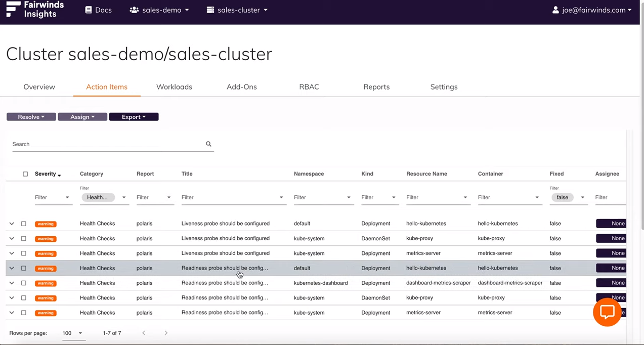Check the metrics-server Liveness probe row
The height and width of the screenshot is (345, 644).
tap(24, 253)
